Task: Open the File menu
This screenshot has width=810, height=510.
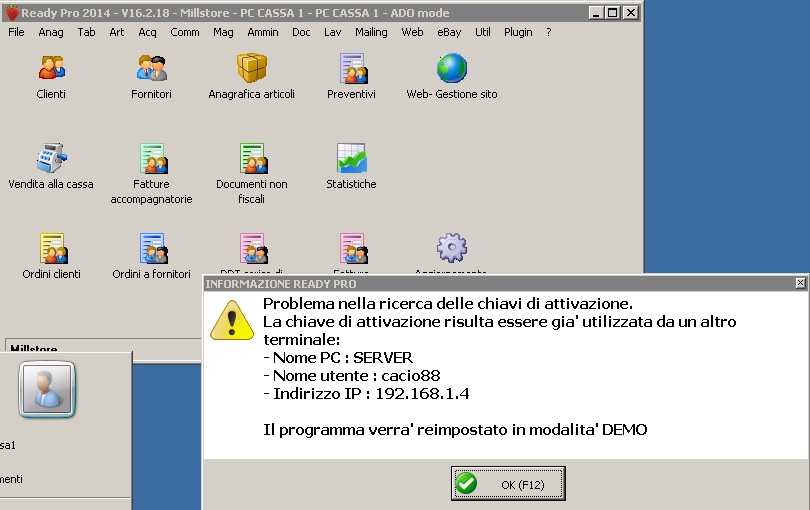Action: point(16,32)
